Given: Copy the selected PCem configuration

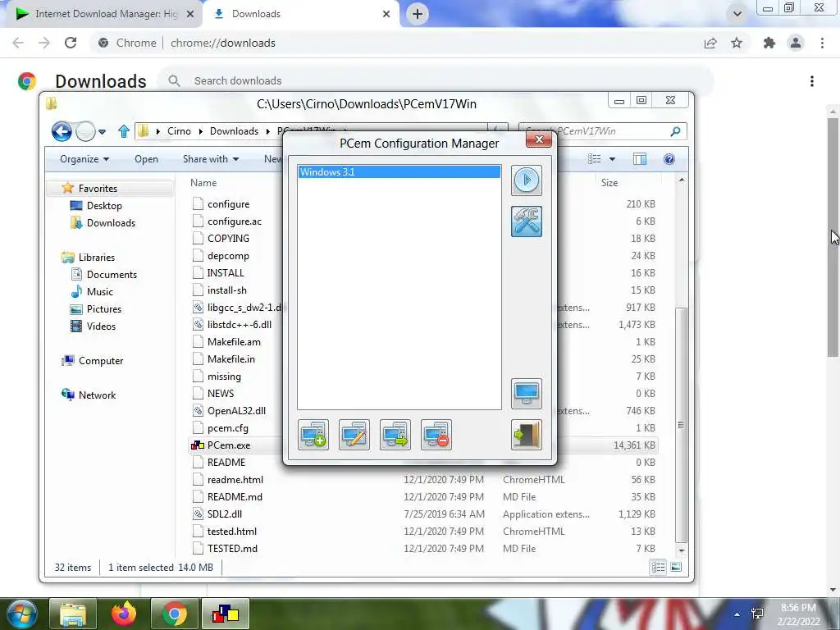Looking at the screenshot, I should pos(395,435).
